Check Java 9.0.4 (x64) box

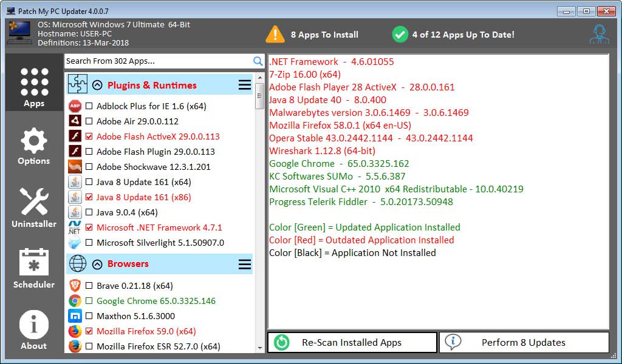click(89, 212)
